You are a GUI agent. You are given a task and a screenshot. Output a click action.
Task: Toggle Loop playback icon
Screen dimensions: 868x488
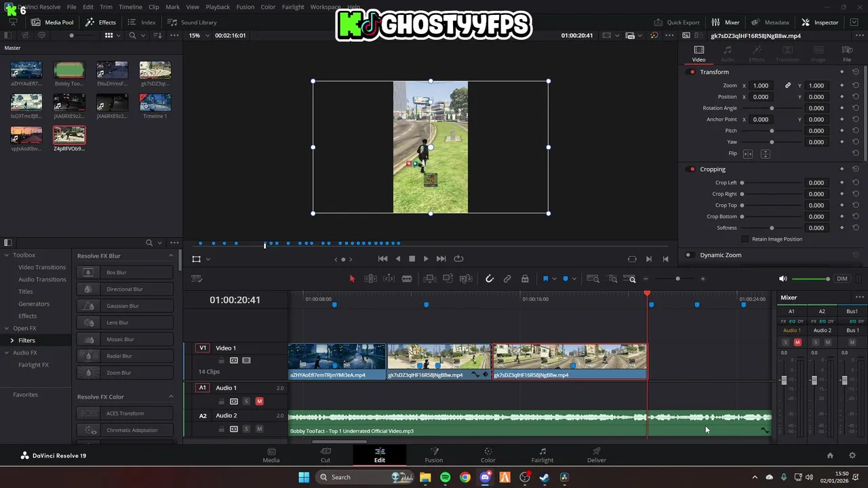pos(458,259)
